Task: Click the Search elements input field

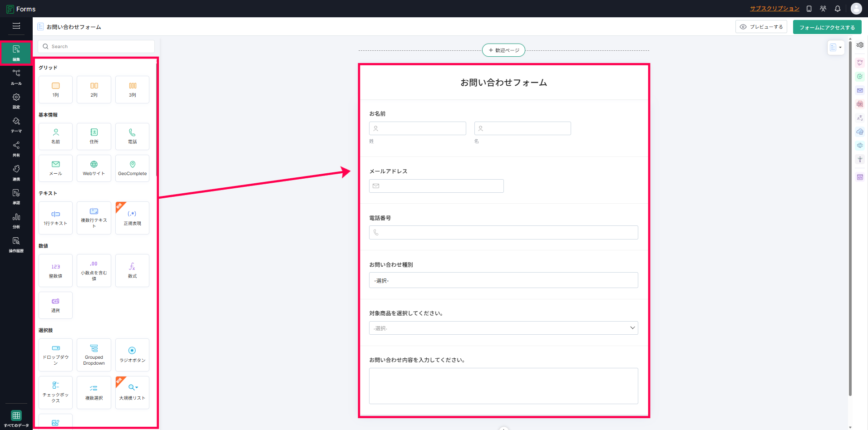Action: pos(96,46)
